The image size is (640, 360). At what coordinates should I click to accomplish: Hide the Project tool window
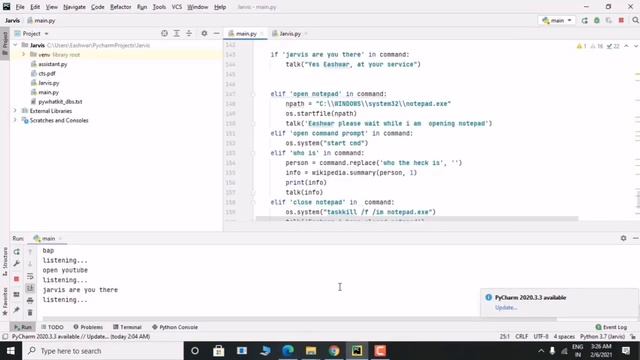point(216,33)
